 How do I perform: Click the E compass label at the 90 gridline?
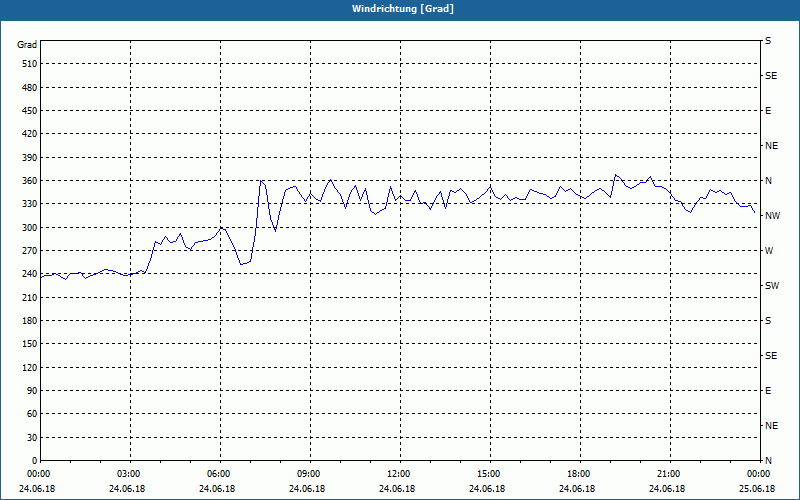click(x=768, y=391)
